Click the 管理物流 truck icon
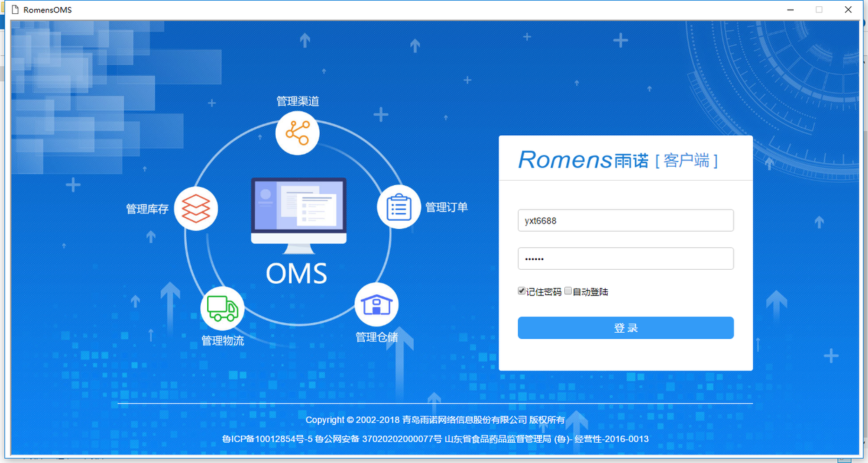 coord(223,308)
